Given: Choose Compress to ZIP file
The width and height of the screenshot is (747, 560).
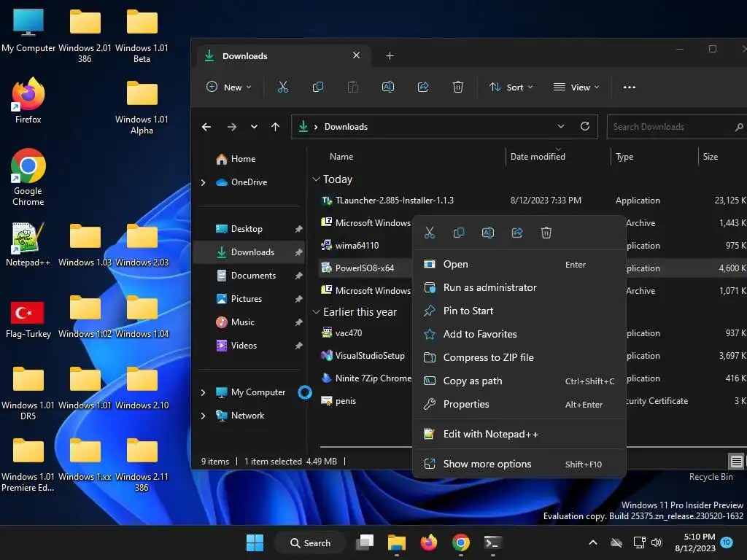Looking at the screenshot, I should point(519,357).
